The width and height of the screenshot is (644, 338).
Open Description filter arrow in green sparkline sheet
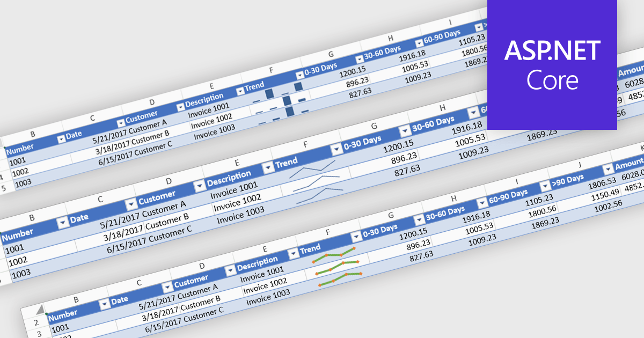tap(293, 253)
